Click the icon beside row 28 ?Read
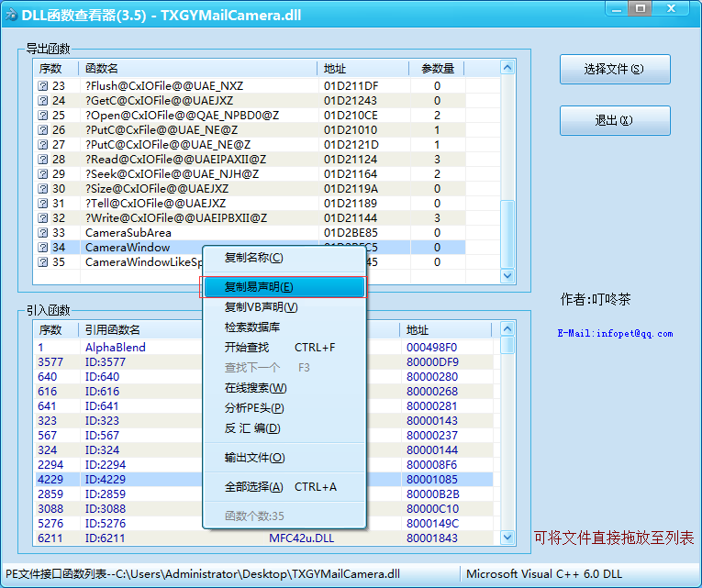702x588 pixels. (42, 160)
